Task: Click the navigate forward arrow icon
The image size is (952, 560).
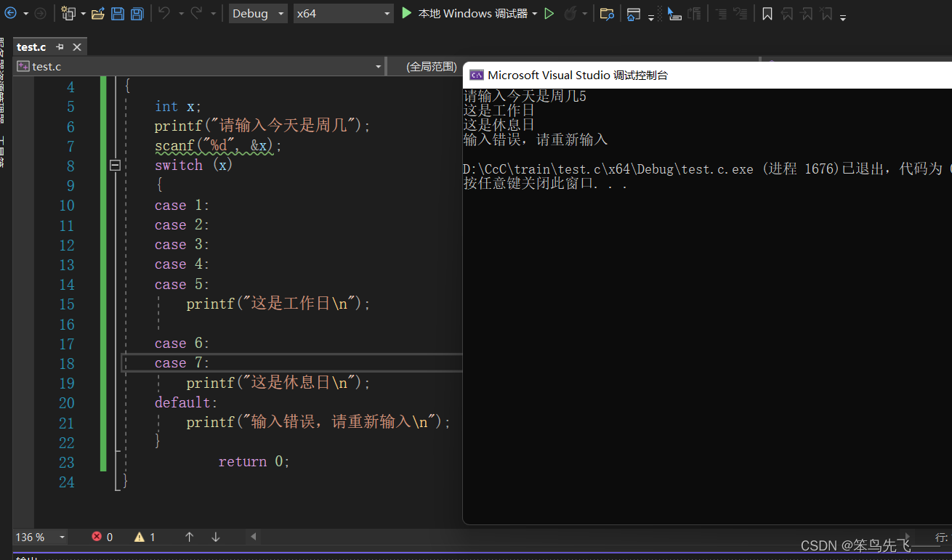Action: [41, 13]
